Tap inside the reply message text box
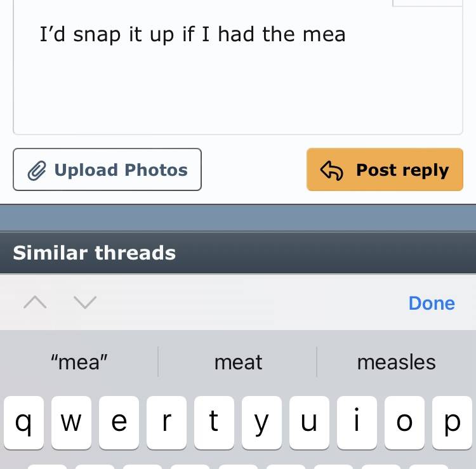The height and width of the screenshot is (469, 476). coord(238,76)
